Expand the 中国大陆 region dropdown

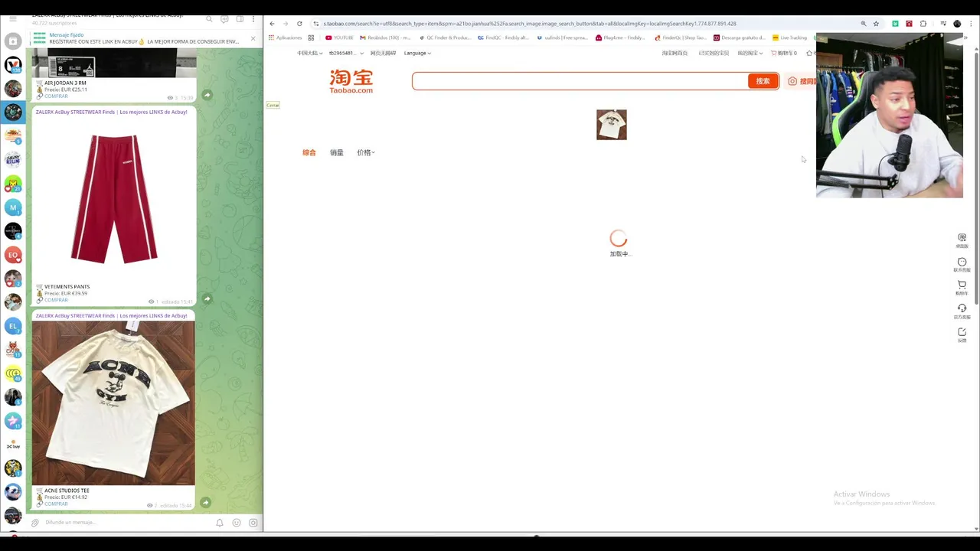[x=309, y=53]
